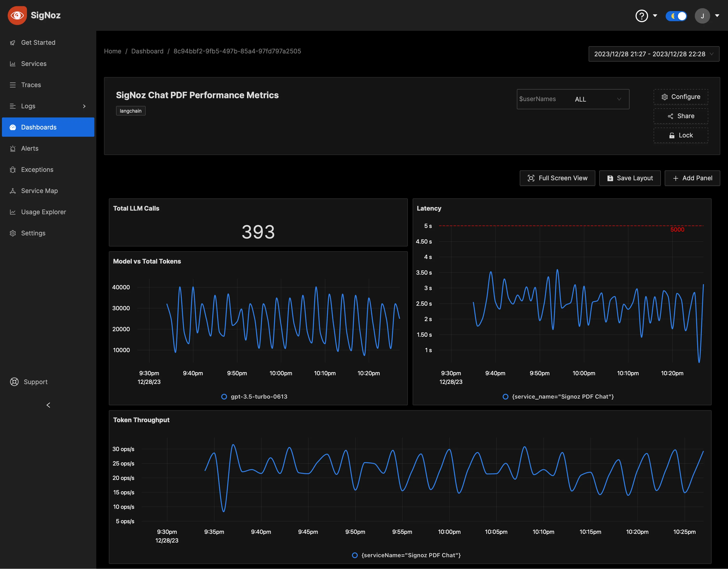The image size is (728, 569).
Task: Open Usage Explorer page
Action: [48, 212]
